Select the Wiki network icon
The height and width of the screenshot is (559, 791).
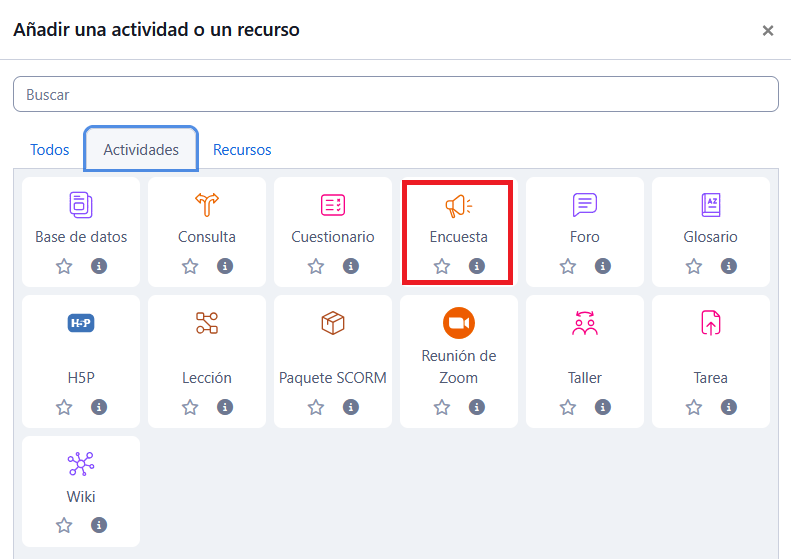(81, 464)
